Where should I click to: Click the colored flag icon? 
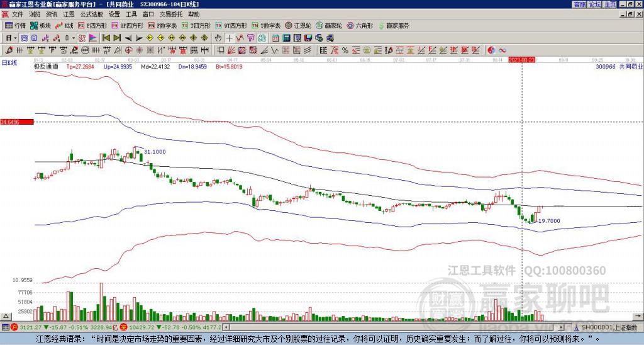coord(93,38)
